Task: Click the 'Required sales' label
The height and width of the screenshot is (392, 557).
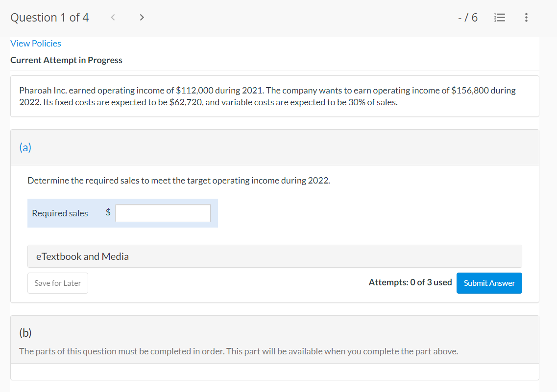Action: click(x=60, y=213)
